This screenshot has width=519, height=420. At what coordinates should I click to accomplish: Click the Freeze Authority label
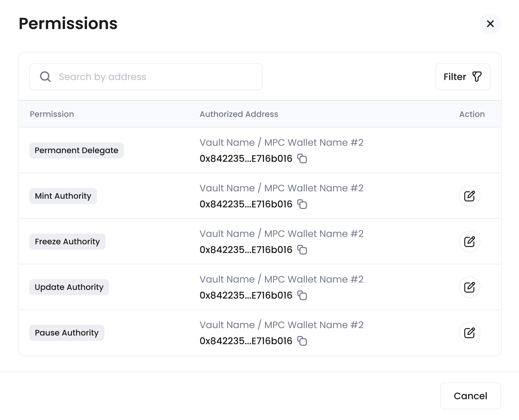[67, 241]
